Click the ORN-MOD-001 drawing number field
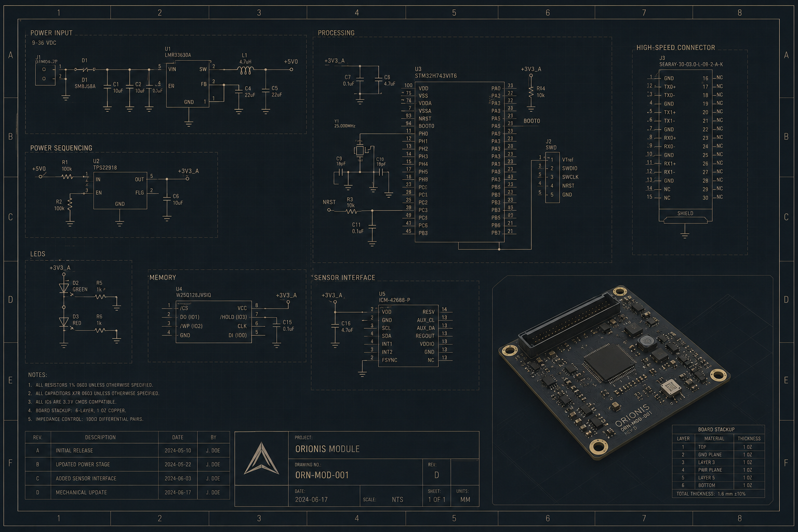The width and height of the screenshot is (798, 532). [322, 475]
